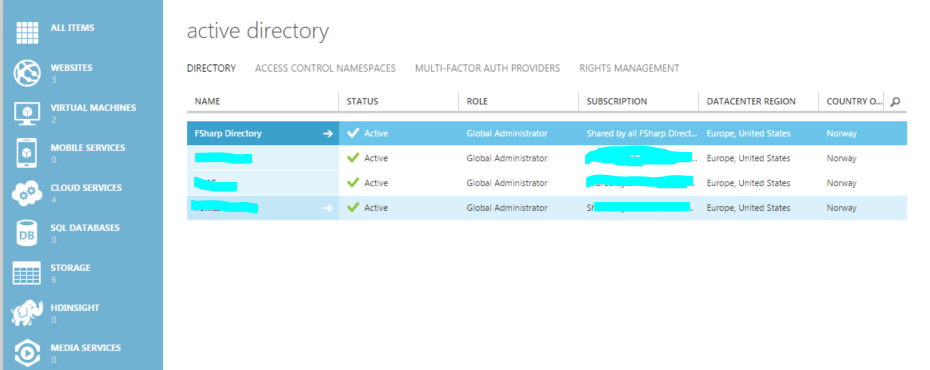
Task: Open the Storage table icon
Action: [x=27, y=273]
